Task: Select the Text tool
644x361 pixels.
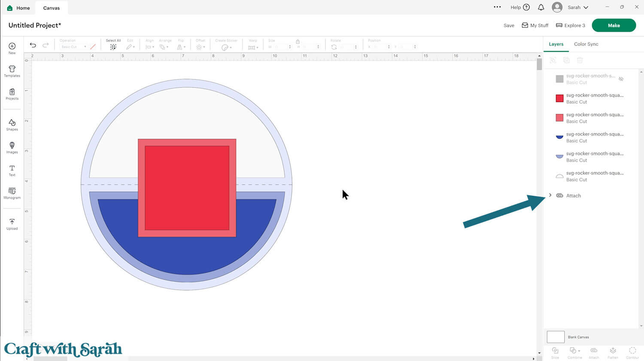Action: click(12, 170)
